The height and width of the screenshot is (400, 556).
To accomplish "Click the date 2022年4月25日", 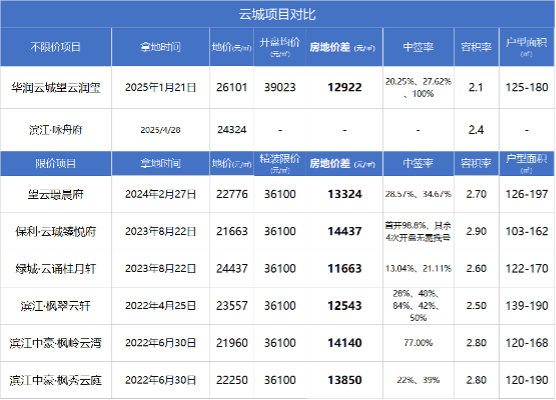I will tap(160, 306).
